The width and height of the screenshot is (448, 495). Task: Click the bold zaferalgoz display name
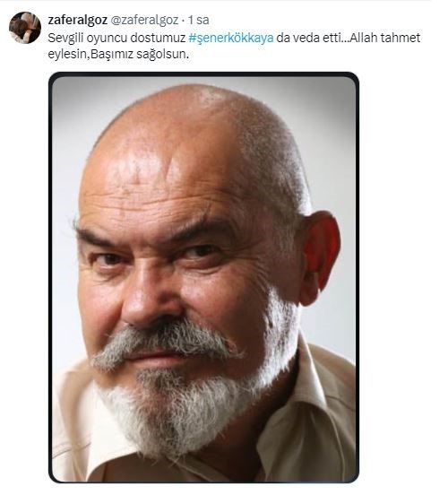78,20
